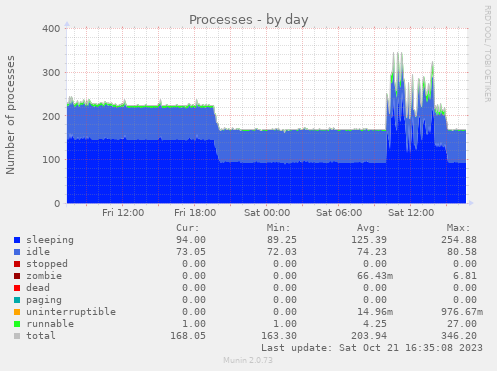Click the 'Sat 06:00' x-axis label
This screenshot has width=497, height=371.
tap(339, 213)
